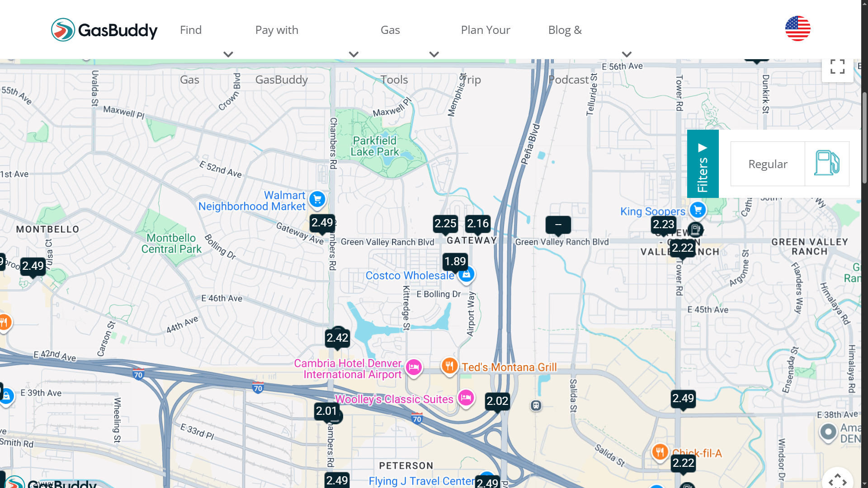Click the King Soopers shopping cart pin
Viewport: 868px width, 488px height.
coord(698,210)
